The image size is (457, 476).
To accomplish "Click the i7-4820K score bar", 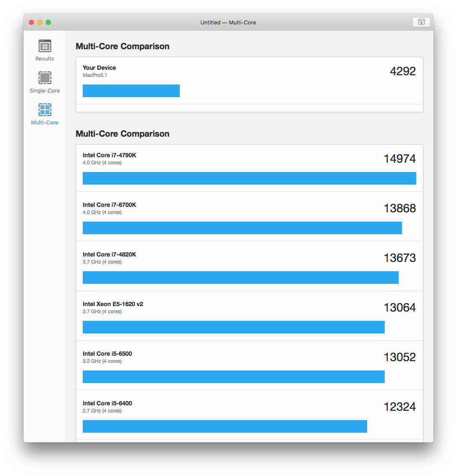I will [x=241, y=278].
